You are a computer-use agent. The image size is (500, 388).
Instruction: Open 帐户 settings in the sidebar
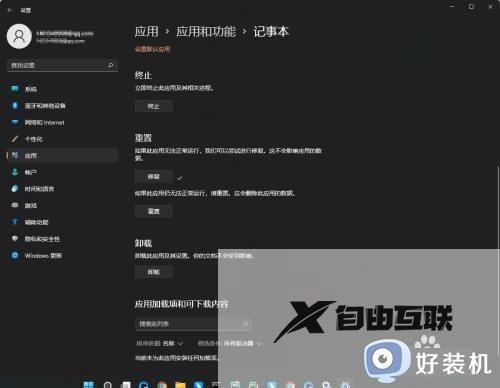[x=62, y=172]
